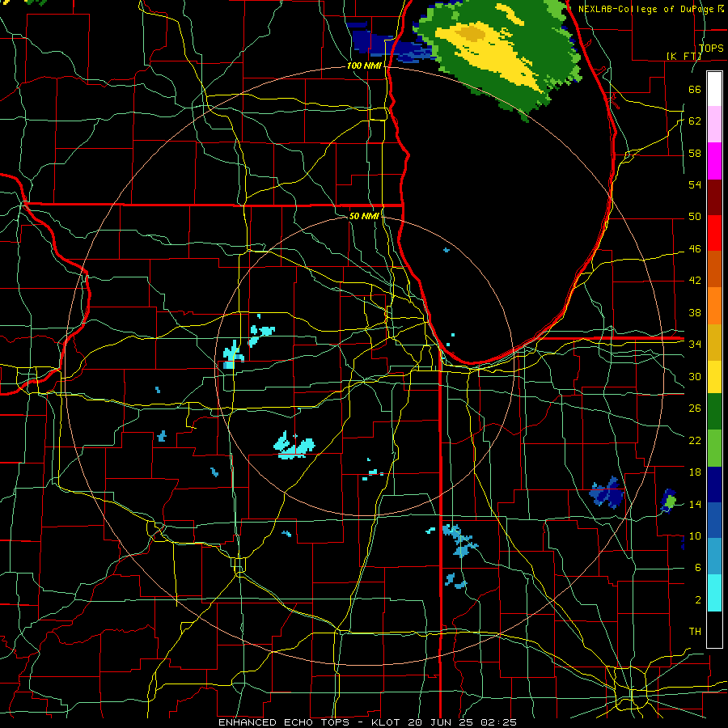Click the 58 value on the scale
728x728 pixels.
point(695,153)
